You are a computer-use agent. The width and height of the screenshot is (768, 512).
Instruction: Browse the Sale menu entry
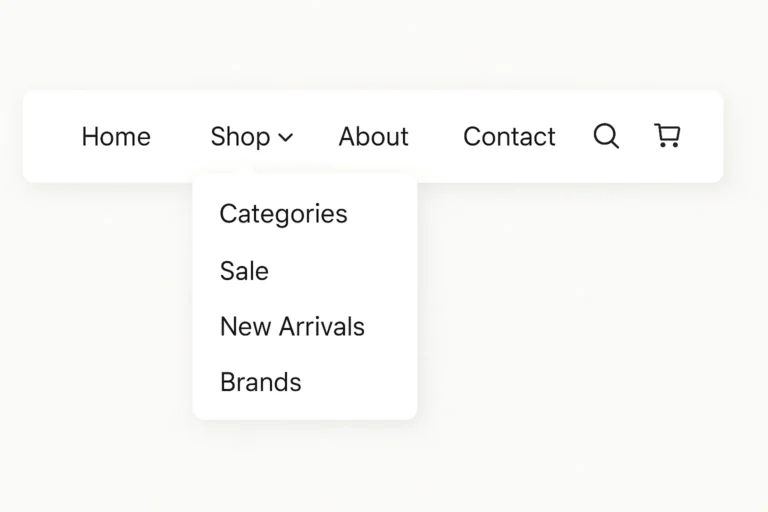click(244, 271)
